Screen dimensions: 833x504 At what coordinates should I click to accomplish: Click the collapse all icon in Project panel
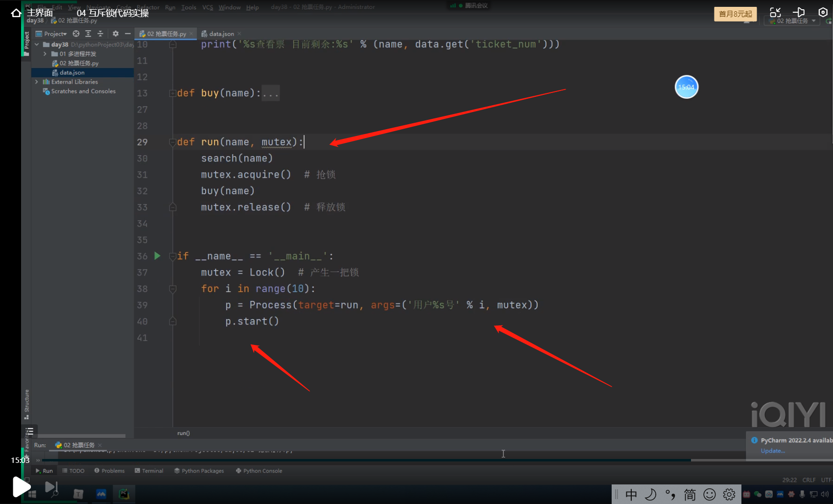[x=100, y=34]
